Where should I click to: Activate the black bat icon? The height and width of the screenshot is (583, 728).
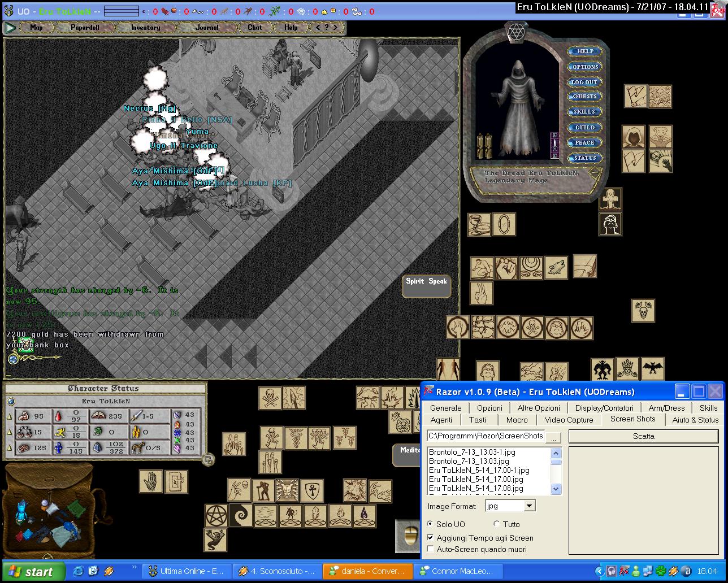pyautogui.click(x=652, y=369)
